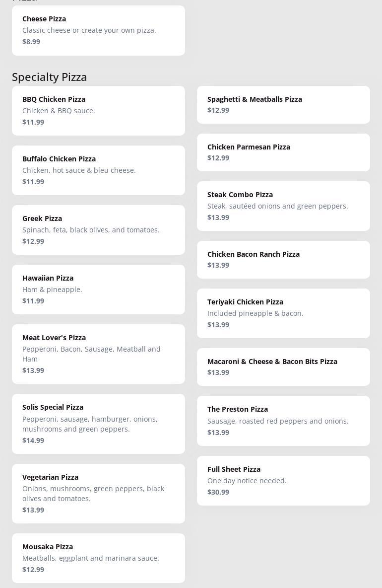This screenshot has width=382, height=588.
Task: Open the Teriyaki Chicken Pizza item
Action: click(x=283, y=313)
